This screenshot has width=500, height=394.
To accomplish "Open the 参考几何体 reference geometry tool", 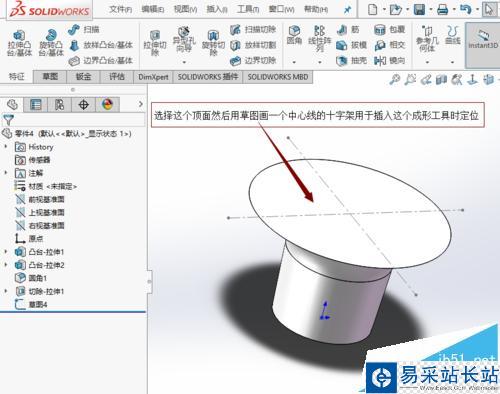I will coord(427,39).
